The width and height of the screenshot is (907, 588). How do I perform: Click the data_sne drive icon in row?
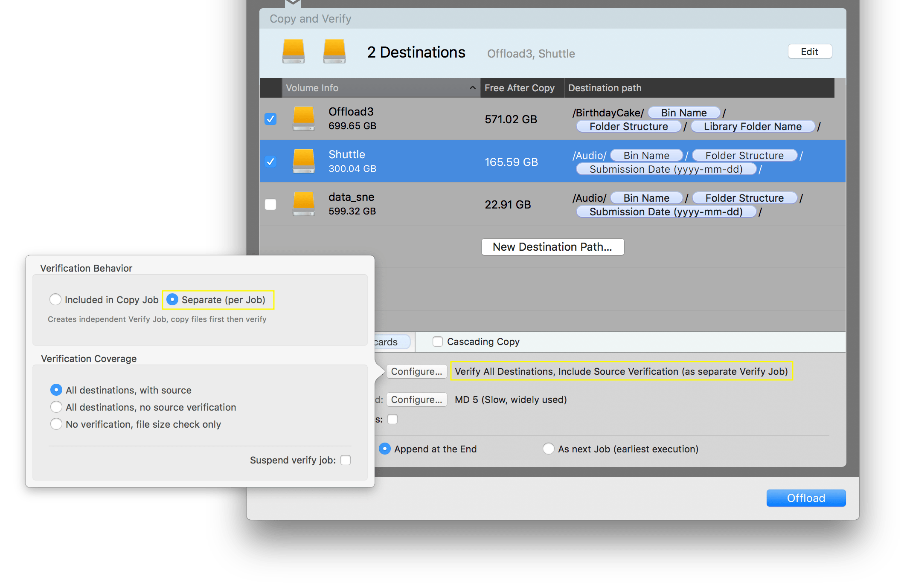[x=304, y=204]
